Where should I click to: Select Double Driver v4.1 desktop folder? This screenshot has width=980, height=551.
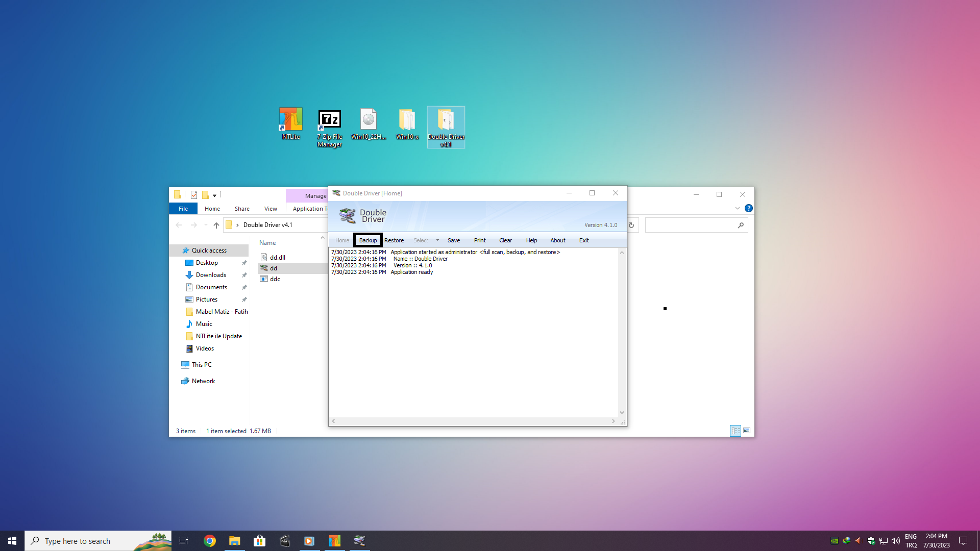(x=446, y=121)
